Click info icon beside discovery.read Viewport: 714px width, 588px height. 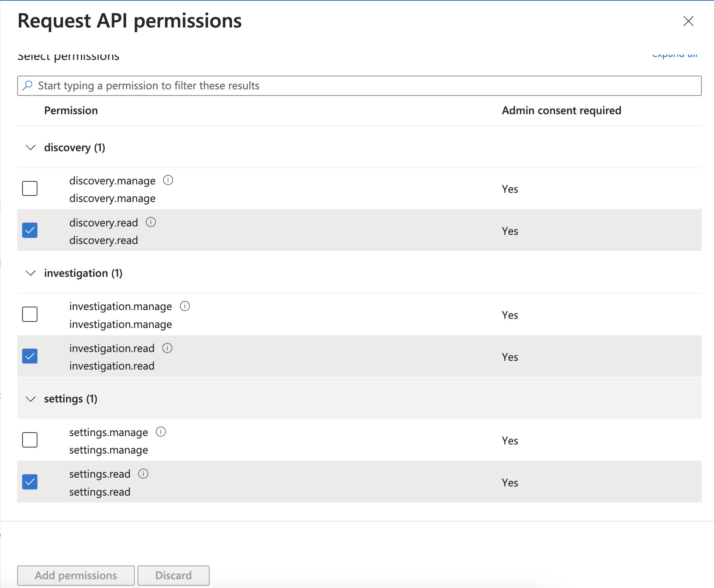tap(151, 222)
